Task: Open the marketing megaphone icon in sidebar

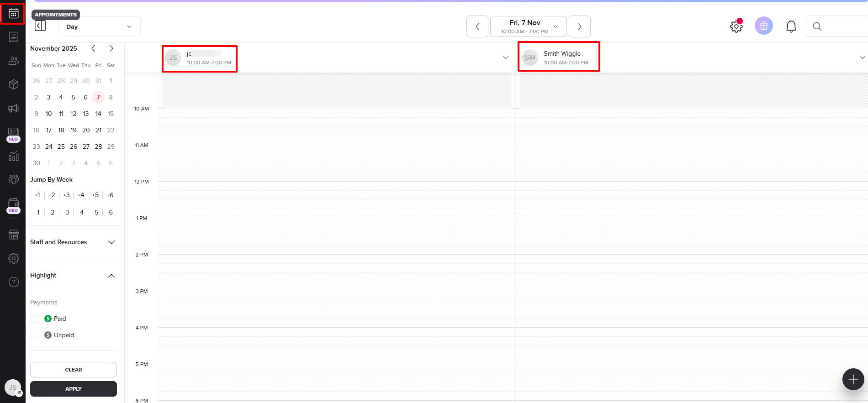Action: (14, 108)
